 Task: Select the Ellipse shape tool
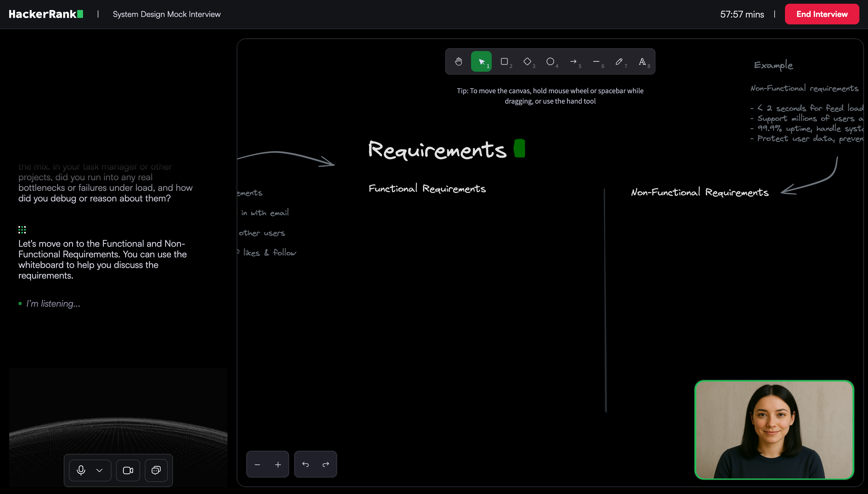coord(550,61)
